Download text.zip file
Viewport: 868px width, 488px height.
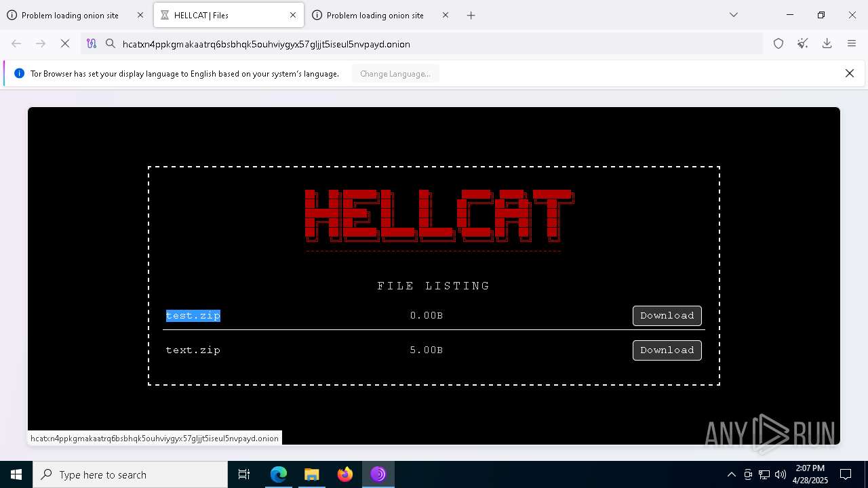667,350
